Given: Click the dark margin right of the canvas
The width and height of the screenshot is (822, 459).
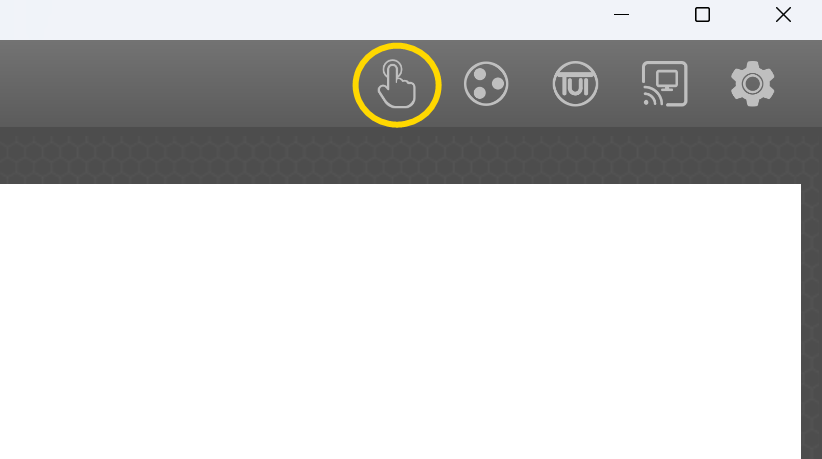Looking at the screenshot, I should click(812, 321).
